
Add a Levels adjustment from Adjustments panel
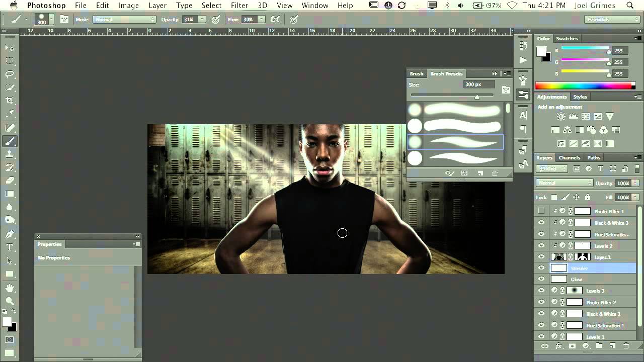[x=573, y=116]
